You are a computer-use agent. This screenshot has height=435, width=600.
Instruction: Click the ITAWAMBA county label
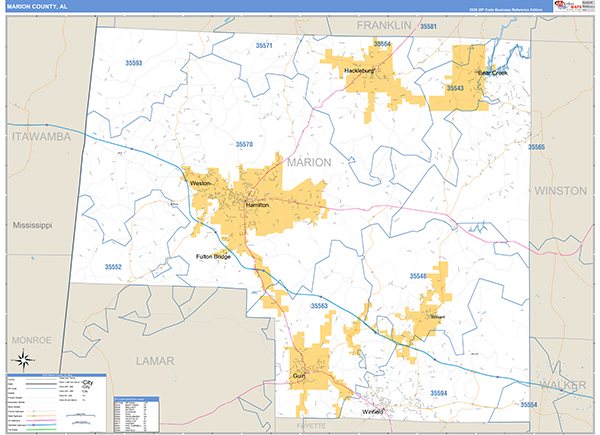[38, 135]
